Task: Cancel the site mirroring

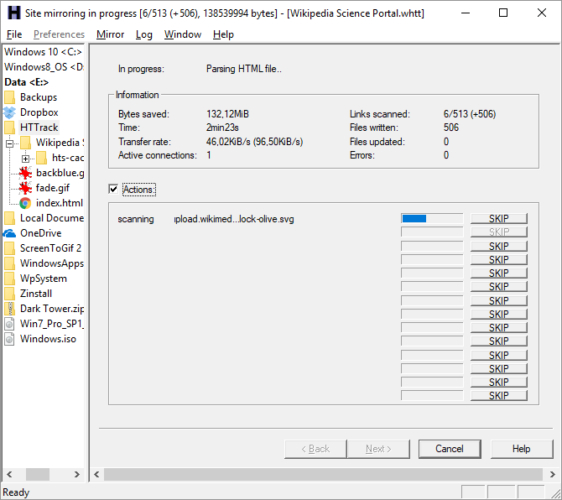Action: pos(449,449)
